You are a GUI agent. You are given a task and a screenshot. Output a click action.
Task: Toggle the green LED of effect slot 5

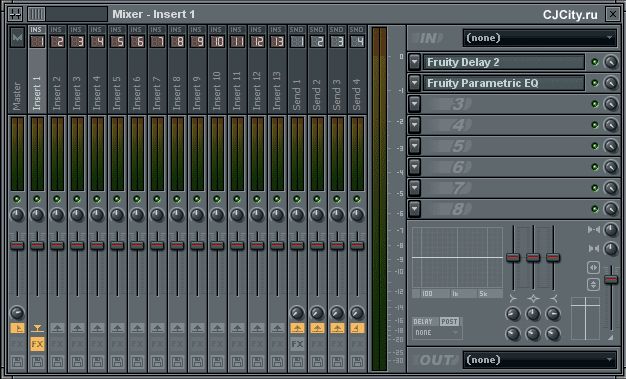click(595, 146)
